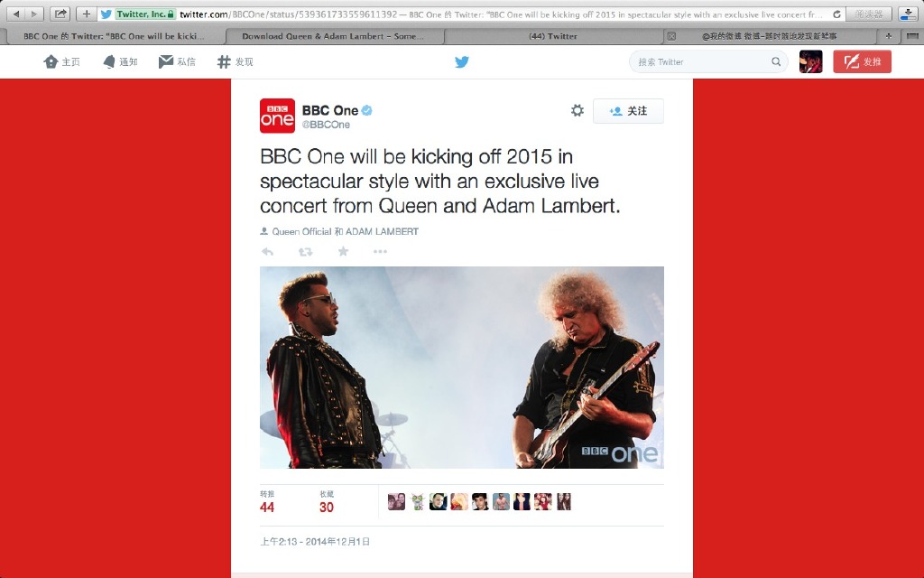
Task: Reload page with Safari refresh icon
Action: tap(836, 14)
